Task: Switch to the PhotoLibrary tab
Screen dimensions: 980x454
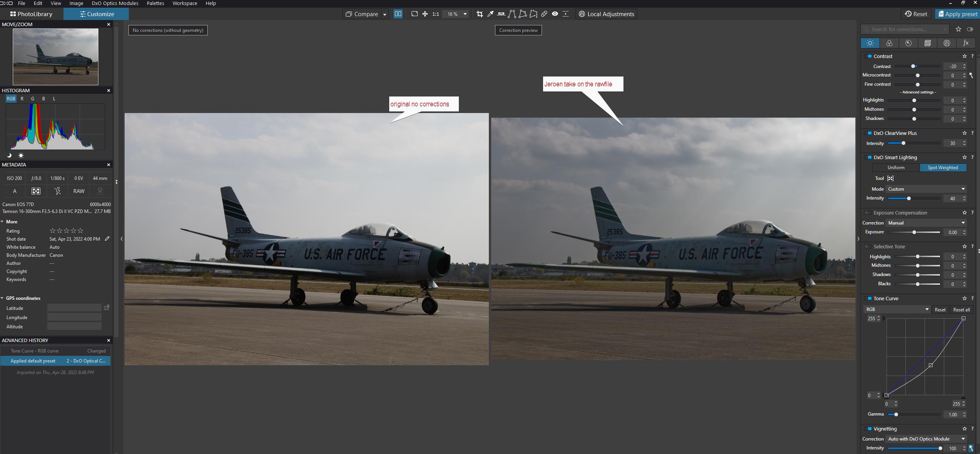Action: (x=32, y=14)
